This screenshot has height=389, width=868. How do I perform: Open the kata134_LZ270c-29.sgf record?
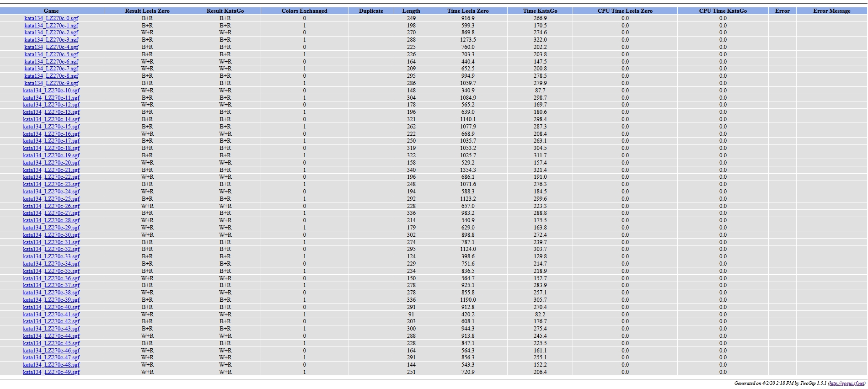(51, 228)
